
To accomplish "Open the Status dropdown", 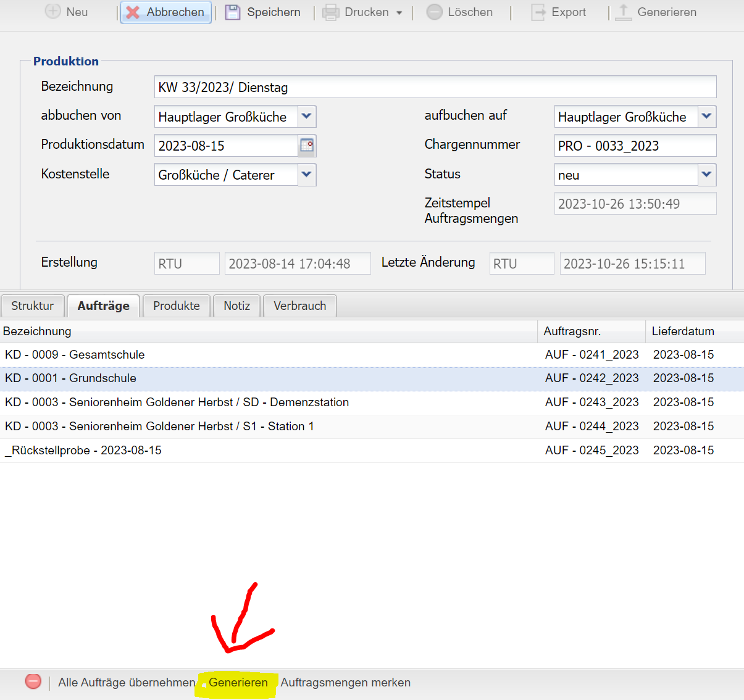I will pyautogui.click(x=707, y=175).
